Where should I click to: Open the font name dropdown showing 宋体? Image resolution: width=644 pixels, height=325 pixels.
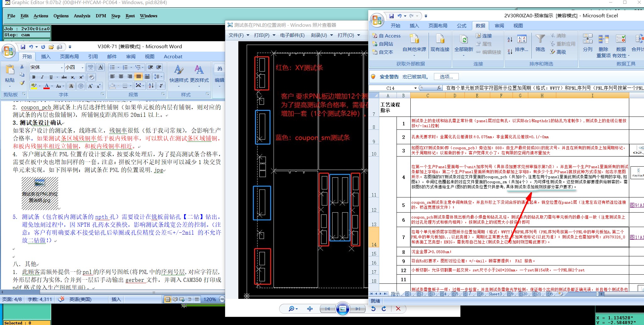62,67
